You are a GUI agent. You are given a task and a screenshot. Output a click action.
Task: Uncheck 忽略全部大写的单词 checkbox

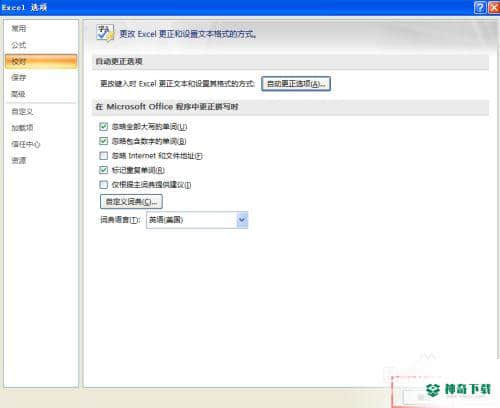click(x=104, y=127)
